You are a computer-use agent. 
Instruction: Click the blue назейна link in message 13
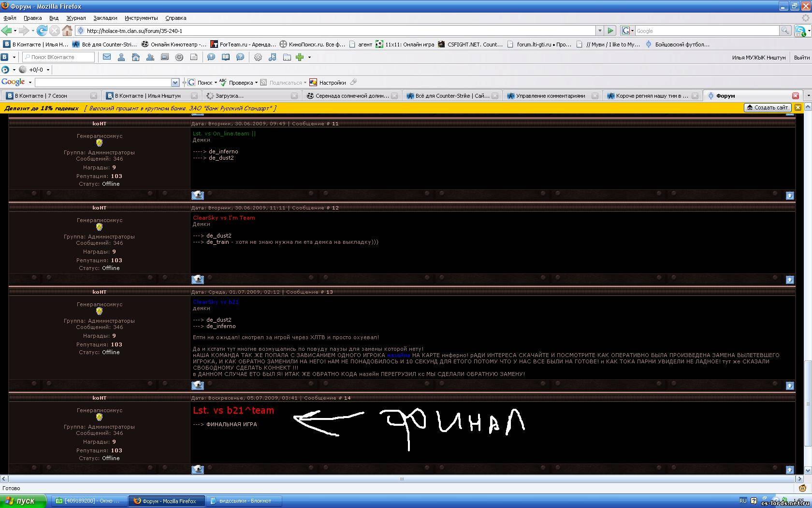pos(398,355)
